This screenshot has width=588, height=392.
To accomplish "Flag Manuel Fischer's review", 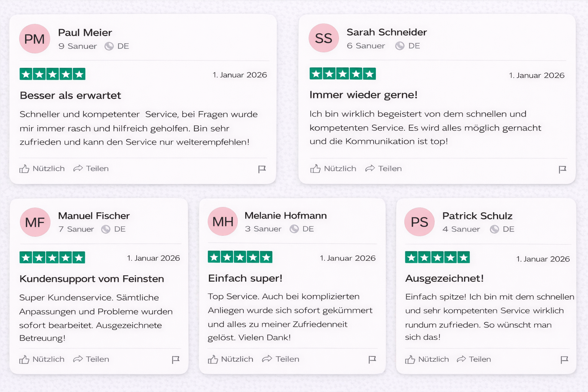I will (176, 359).
